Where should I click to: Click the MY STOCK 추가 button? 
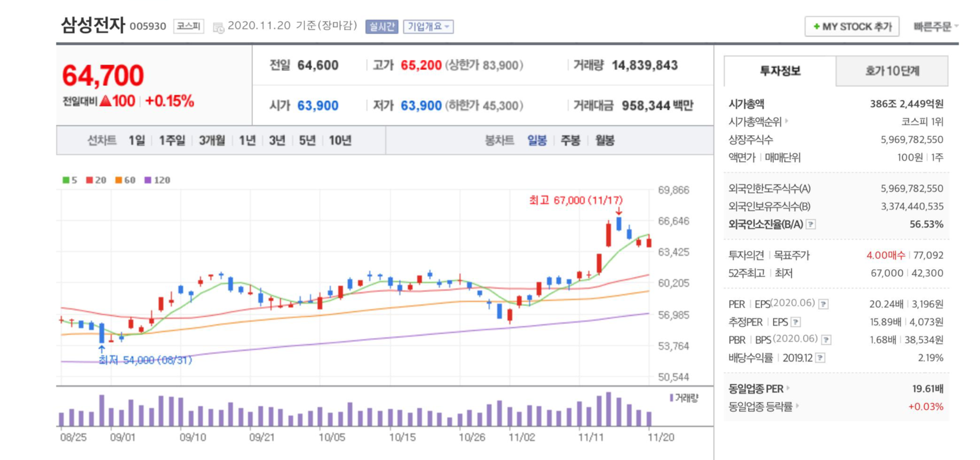(852, 26)
